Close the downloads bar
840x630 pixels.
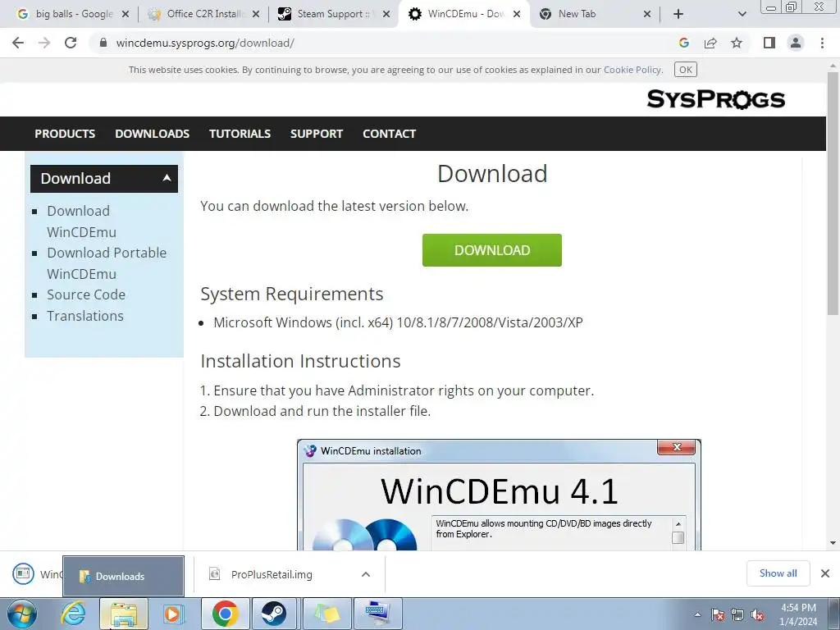[825, 573]
